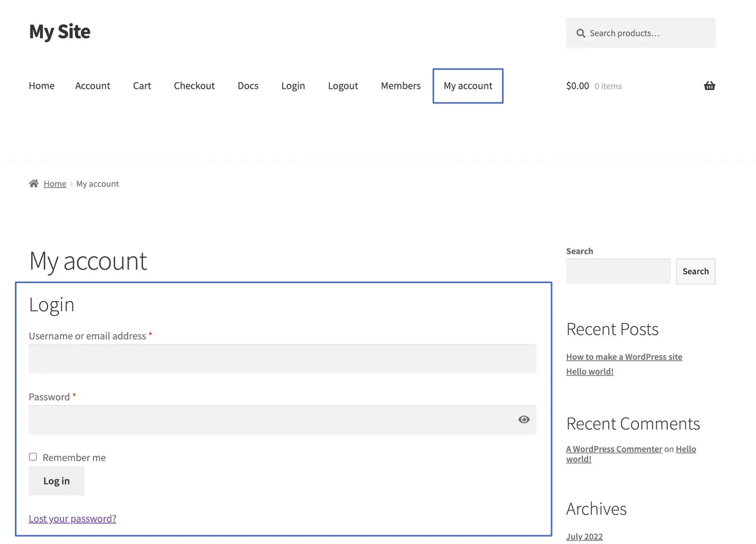Viewport: 756px width, 544px height.
Task: Open the "How to make a WordPress site" post
Action: [x=624, y=356]
